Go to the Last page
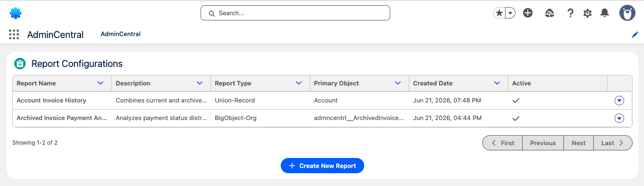This screenshot has height=186, width=644. 613,143
